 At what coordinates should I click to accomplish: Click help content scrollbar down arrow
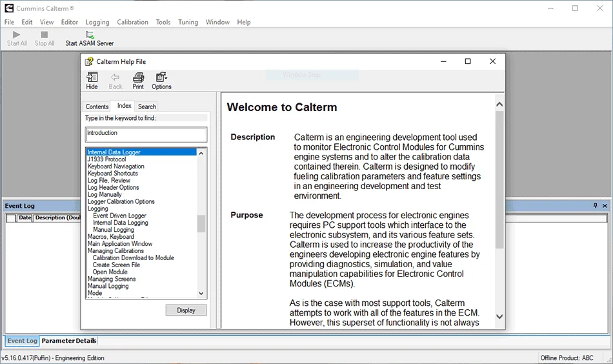click(x=499, y=316)
